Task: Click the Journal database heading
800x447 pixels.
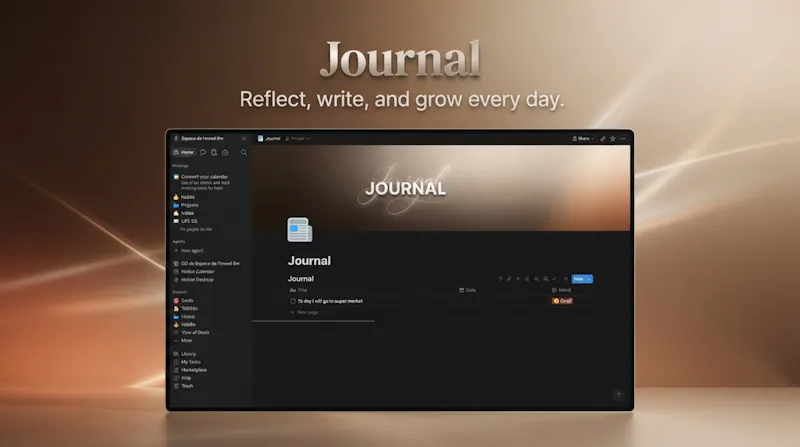Action: (301, 279)
